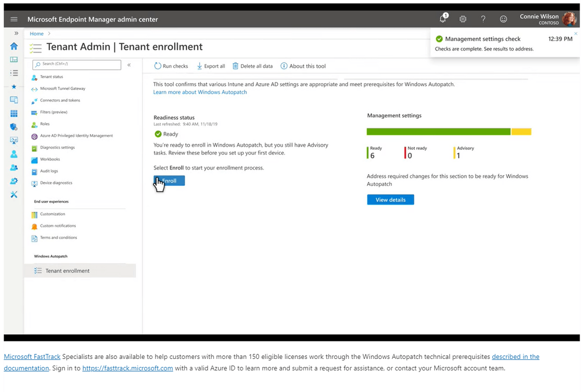Open the notifications bell
Viewport: 587px width, 392px height.
[443, 19]
